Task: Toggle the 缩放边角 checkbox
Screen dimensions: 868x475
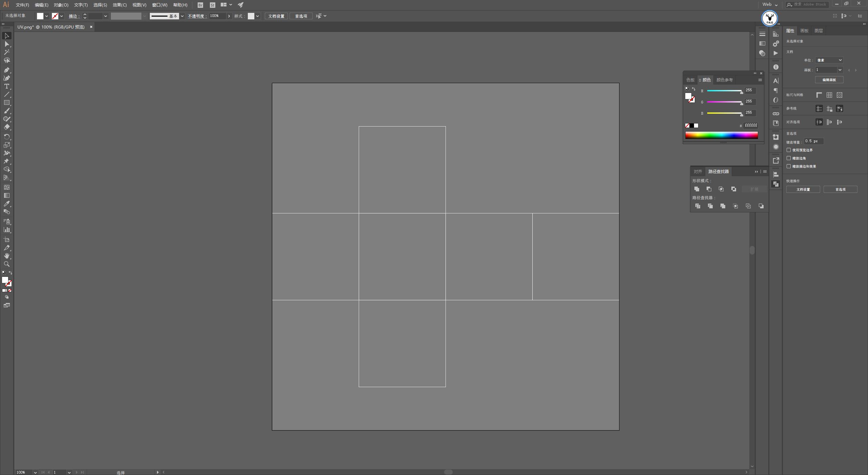Action: 789,158
